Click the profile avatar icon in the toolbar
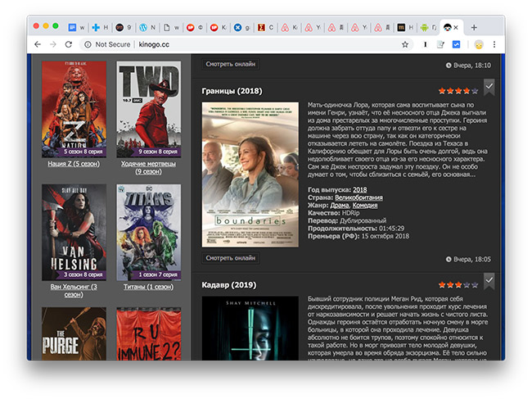 pos(478,44)
